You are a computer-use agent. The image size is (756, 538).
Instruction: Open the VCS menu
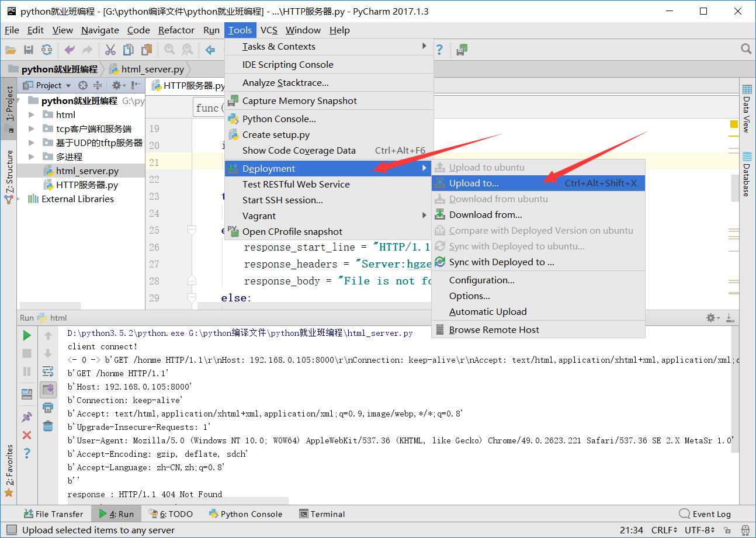269,30
